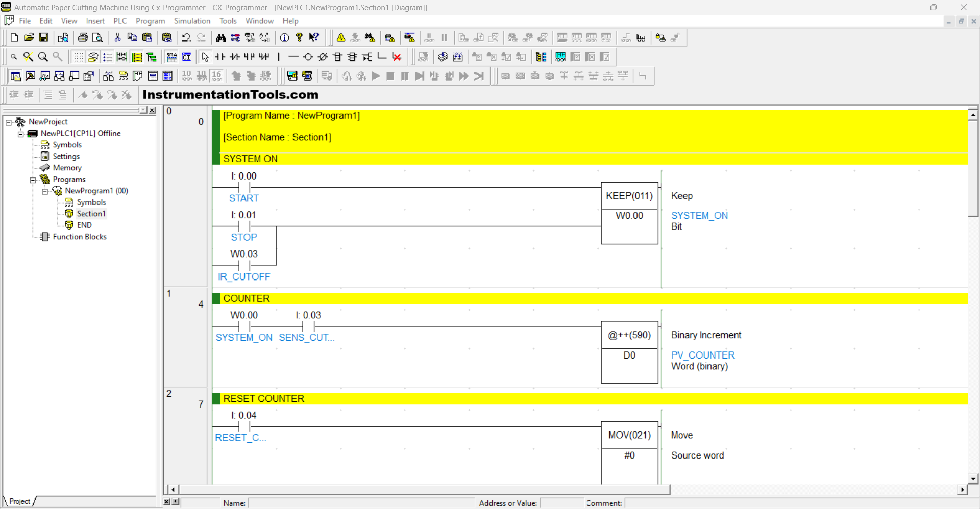The height and width of the screenshot is (509, 980).
Task: Toggle the output window button
Action: 30,76
